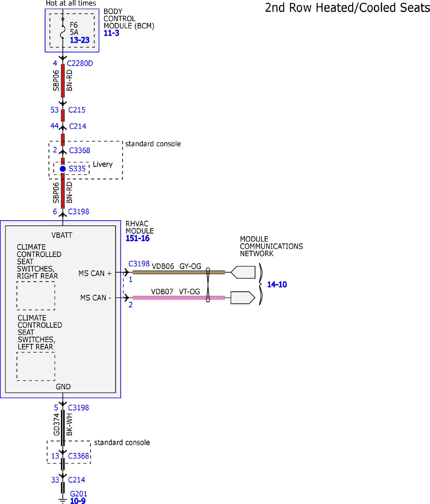Image resolution: width=430 pixels, height=504 pixels.
Task: Click the "GD374" circuit label
Action: (x=57, y=425)
